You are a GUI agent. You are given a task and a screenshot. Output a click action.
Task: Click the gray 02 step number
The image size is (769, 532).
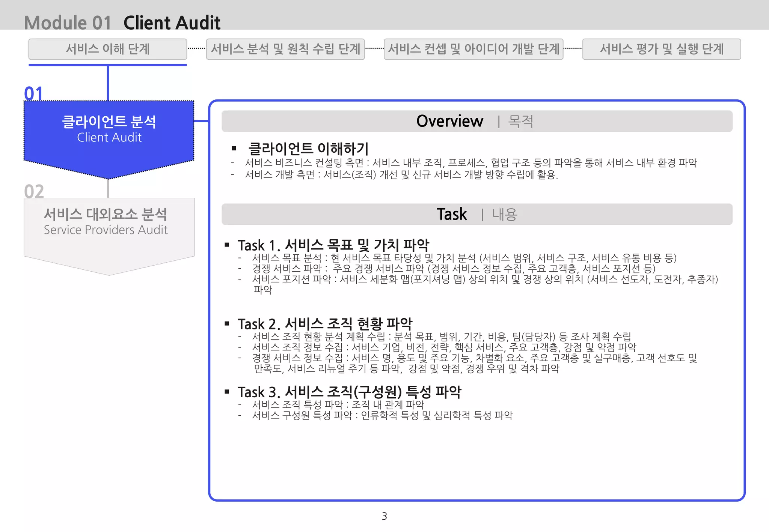click(x=34, y=191)
